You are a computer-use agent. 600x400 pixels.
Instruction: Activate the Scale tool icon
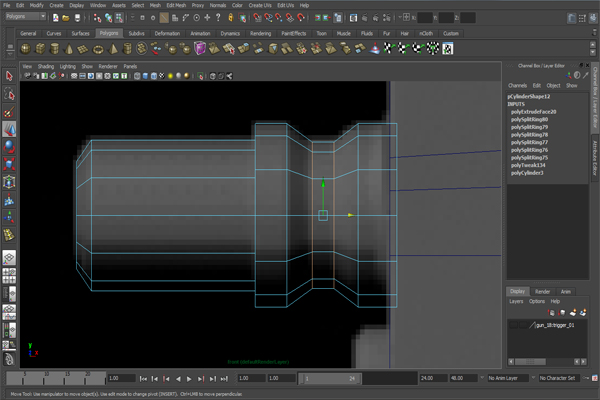[9, 165]
